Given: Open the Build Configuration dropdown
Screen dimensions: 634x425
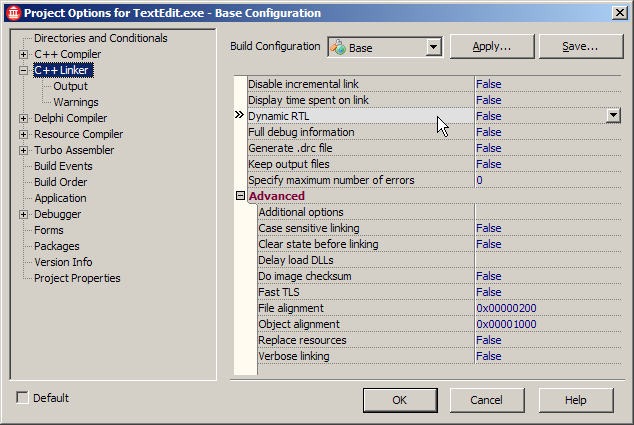Looking at the screenshot, I should click(433, 47).
